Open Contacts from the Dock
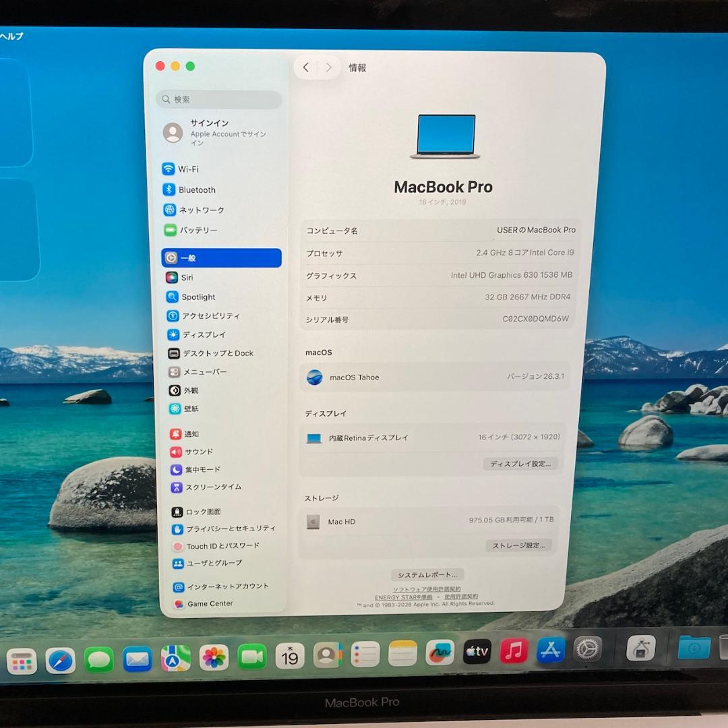Image resolution: width=728 pixels, height=728 pixels. tap(328, 655)
